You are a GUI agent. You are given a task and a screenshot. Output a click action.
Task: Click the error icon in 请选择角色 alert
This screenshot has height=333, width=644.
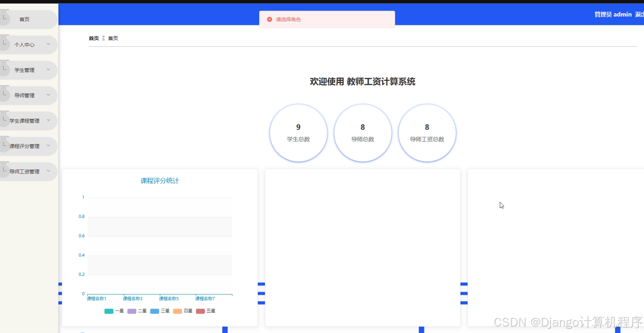269,19
